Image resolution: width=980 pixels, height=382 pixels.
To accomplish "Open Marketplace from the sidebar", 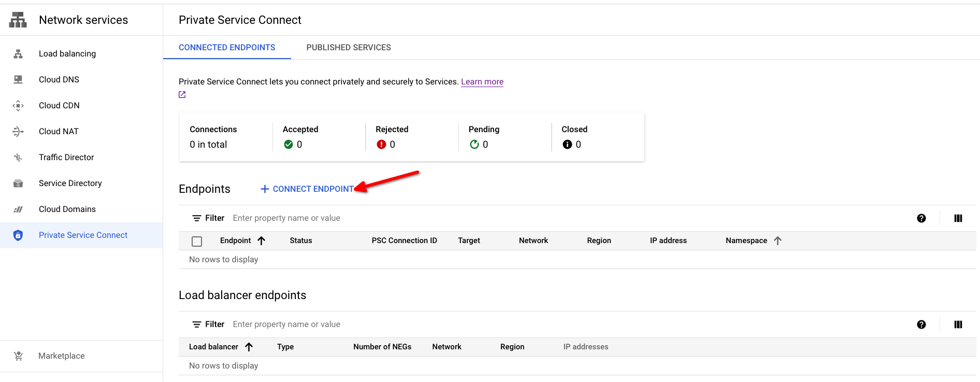I will point(61,356).
